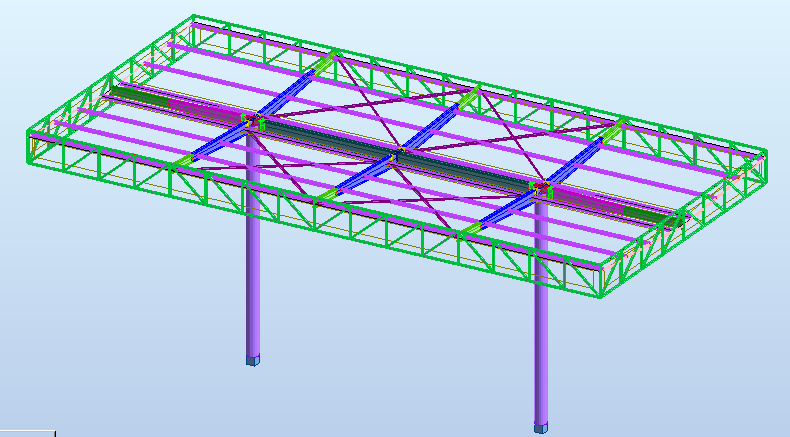Screen dimensions: 790x437
Task: Click the left column's blue base plate
Action: click(253, 359)
